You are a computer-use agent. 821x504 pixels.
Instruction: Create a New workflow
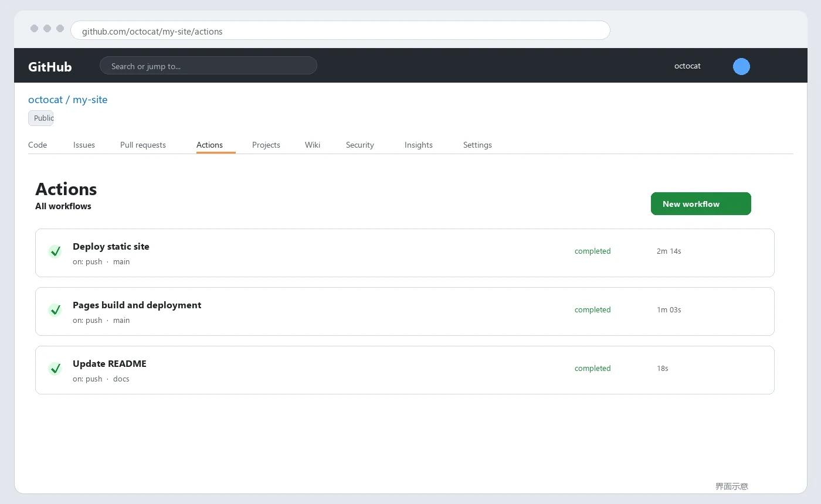point(701,204)
